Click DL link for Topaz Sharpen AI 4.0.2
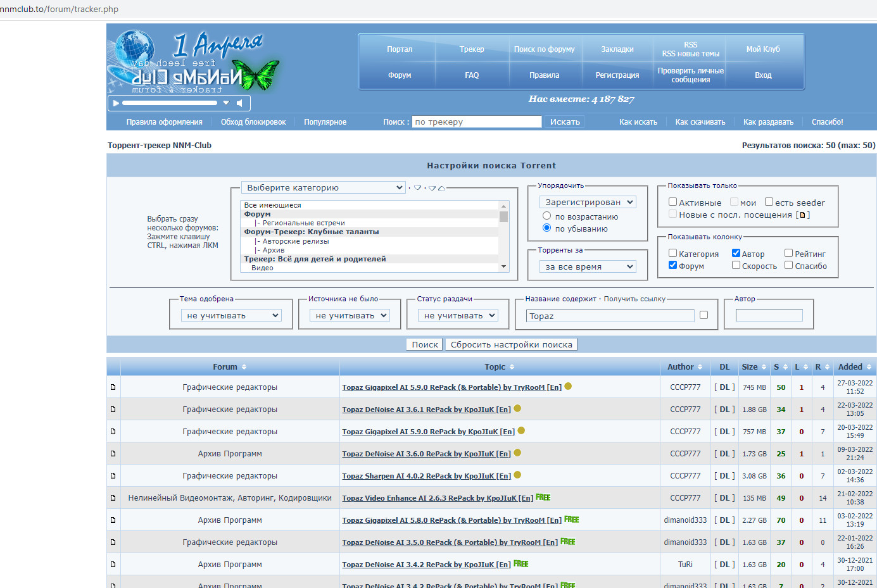Screen dimensions: 877x588 click(724, 475)
